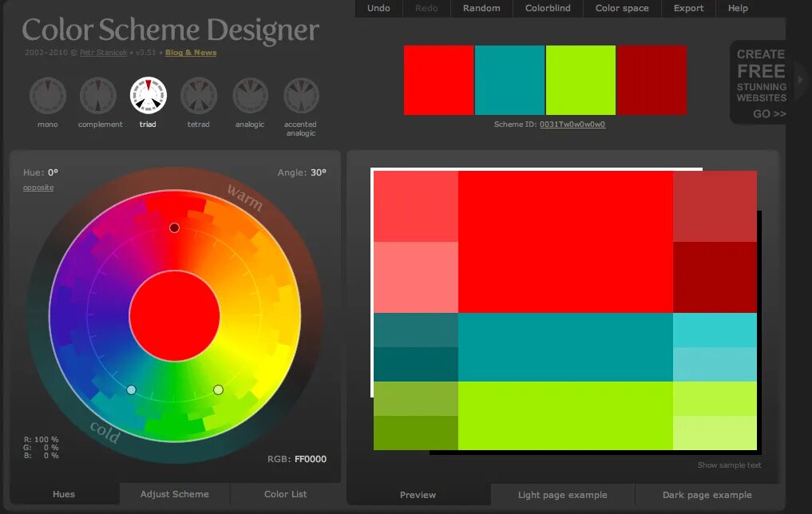Switch to the Adjust Scheme tab
This screenshot has width=812, height=514.
[x=175, y=494]
